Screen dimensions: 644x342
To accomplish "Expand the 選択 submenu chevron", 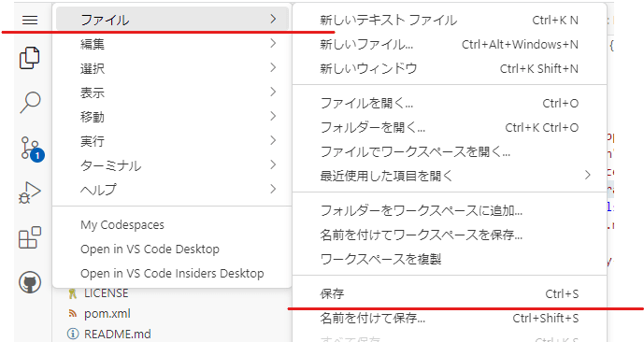I will pos(273,67).
